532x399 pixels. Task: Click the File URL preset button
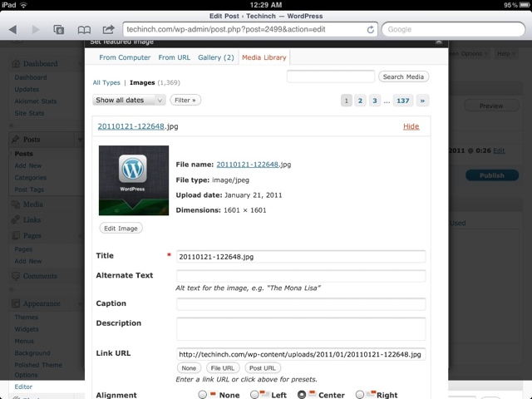point(223,368)
